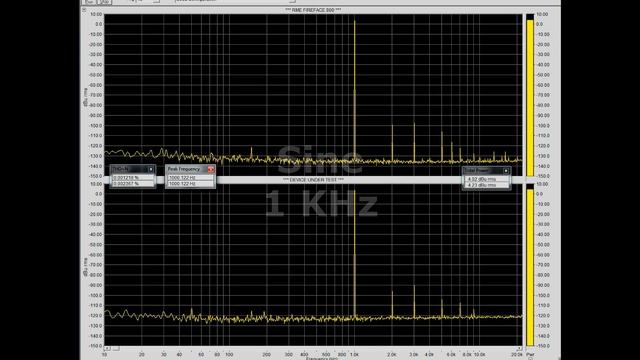
Task: Click the Device Under Test level meter
Action: pos(530,265)
